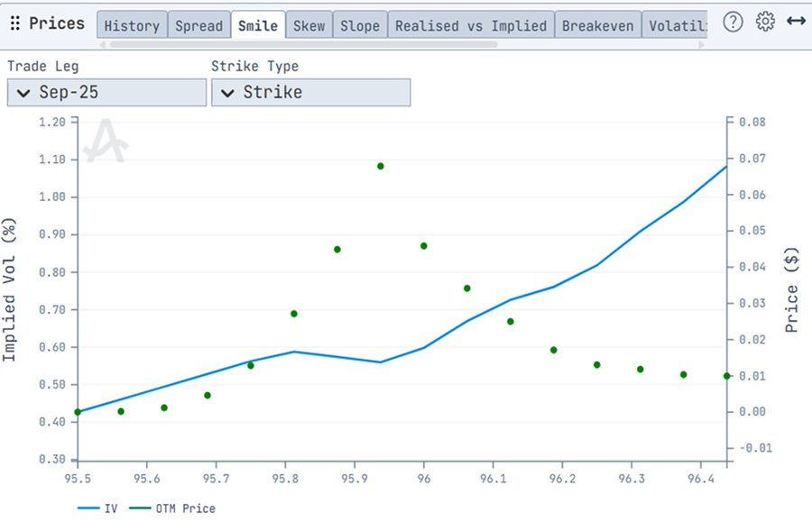The width and height of the screenshot is (812, 531).
Task: Click the drag handle grip beside Prices
Action: (15, 23)
